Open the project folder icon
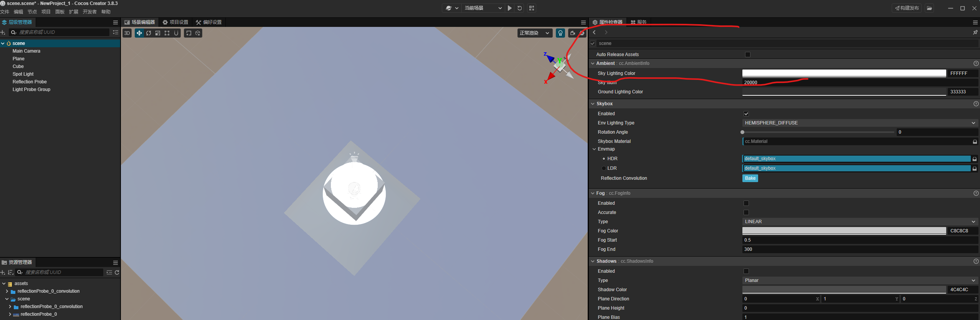 click(929, 8)
